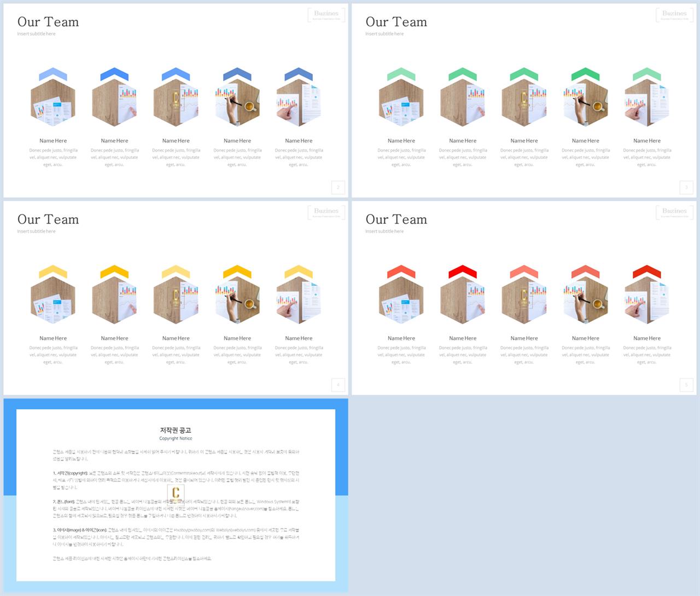Click the first red chevron icon
This screenshot has width=700, height=596.
tap(401, 272)
